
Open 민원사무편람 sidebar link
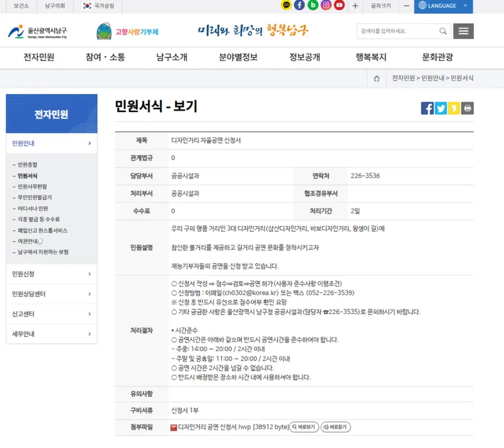pyautogui.click(x=32, y=187)
